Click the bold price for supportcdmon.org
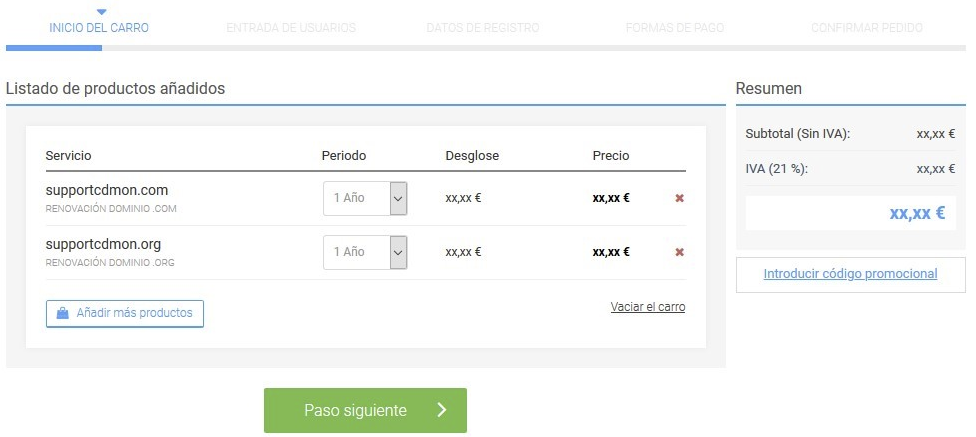 [x=611, y=252]
